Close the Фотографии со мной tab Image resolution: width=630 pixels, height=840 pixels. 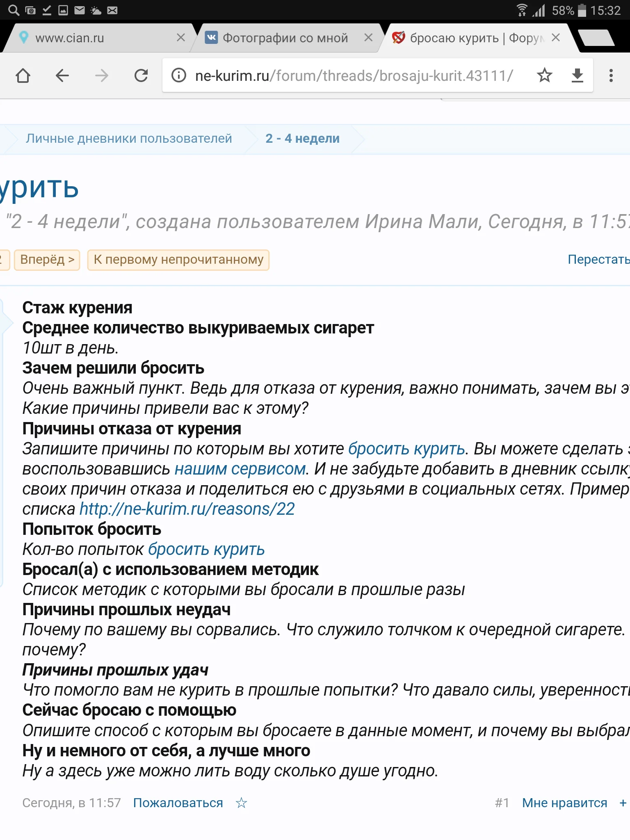pos(368,38)
